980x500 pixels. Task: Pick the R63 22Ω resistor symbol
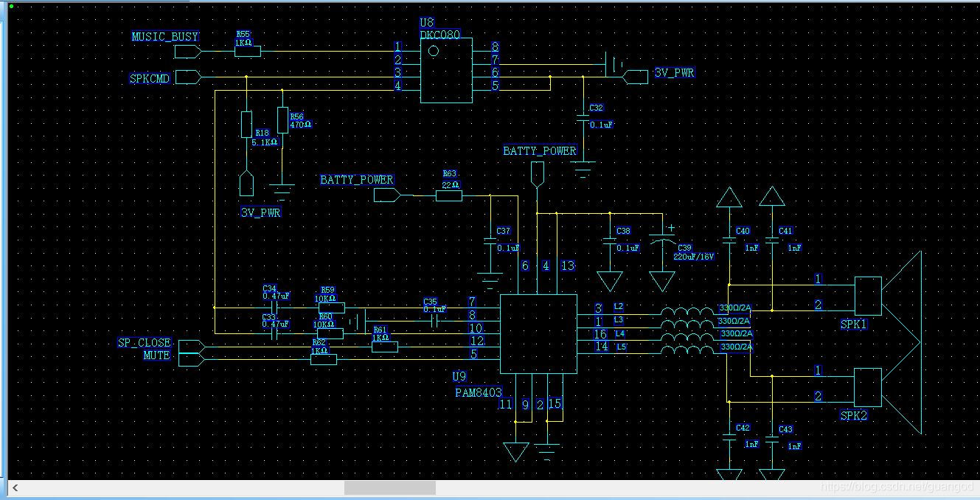point(449,195)
